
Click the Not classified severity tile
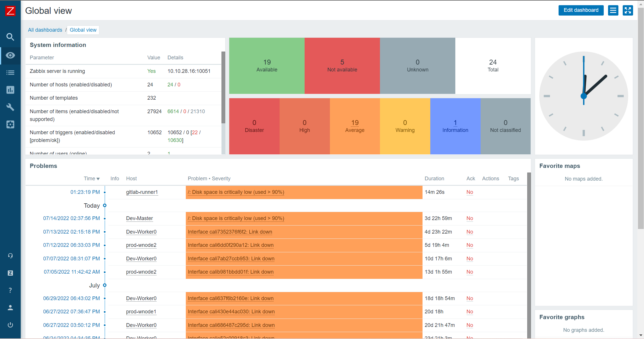pos(506,126)
